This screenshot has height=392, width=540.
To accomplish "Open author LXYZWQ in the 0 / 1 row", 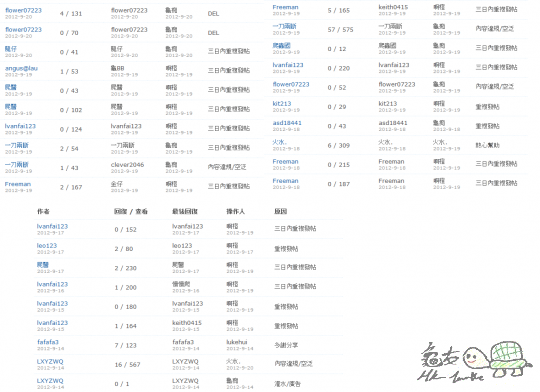I will tap(50, 381).
